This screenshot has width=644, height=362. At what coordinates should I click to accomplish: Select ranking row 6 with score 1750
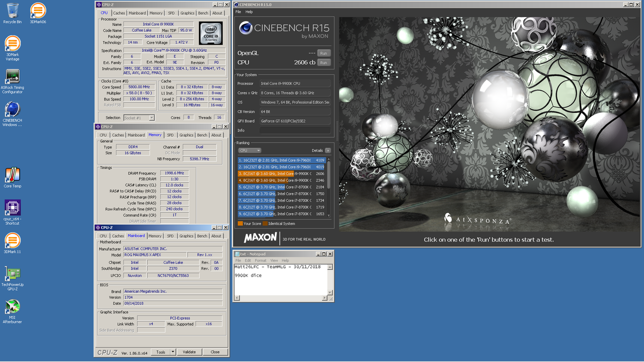point(282,194)
